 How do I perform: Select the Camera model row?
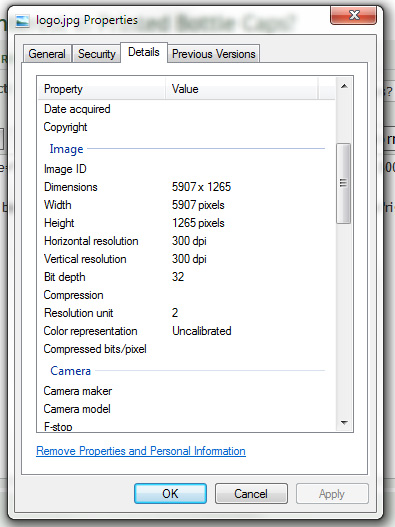pos(187,409)
